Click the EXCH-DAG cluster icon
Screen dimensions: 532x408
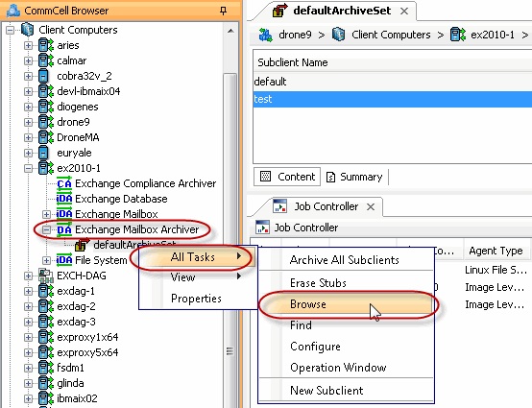(46, 276)
